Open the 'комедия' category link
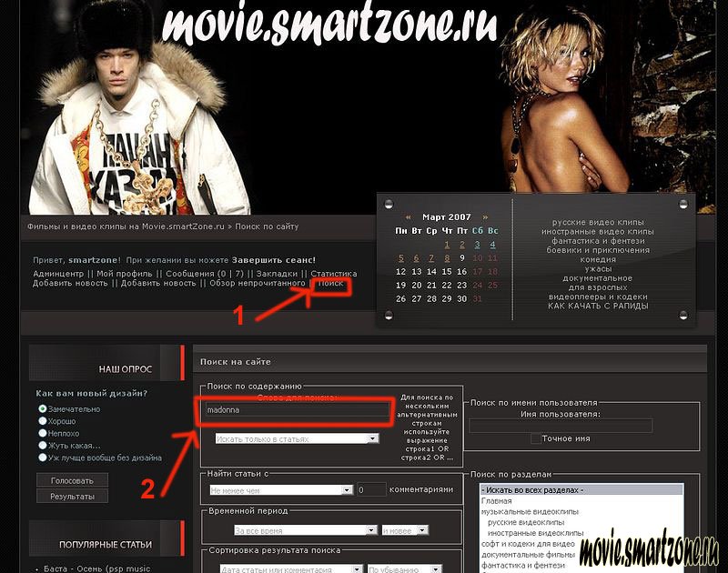728x573 pixels. coord(598,259)
